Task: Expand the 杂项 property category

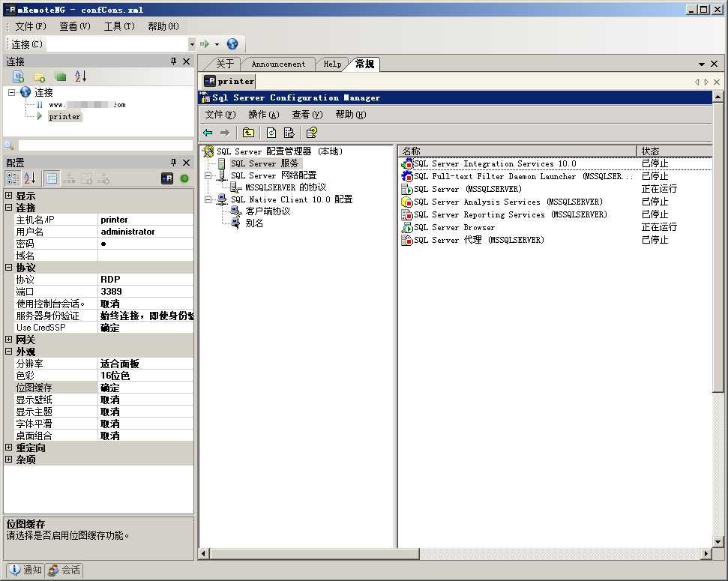Action: (x=9, y=459)
